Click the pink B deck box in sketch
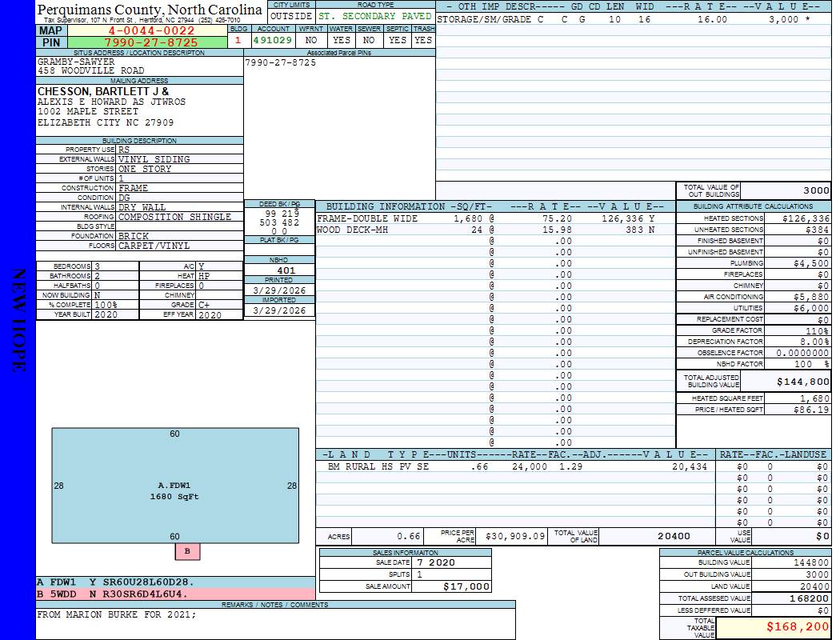This screenshot has height=640, width=840. pos(187,551)
